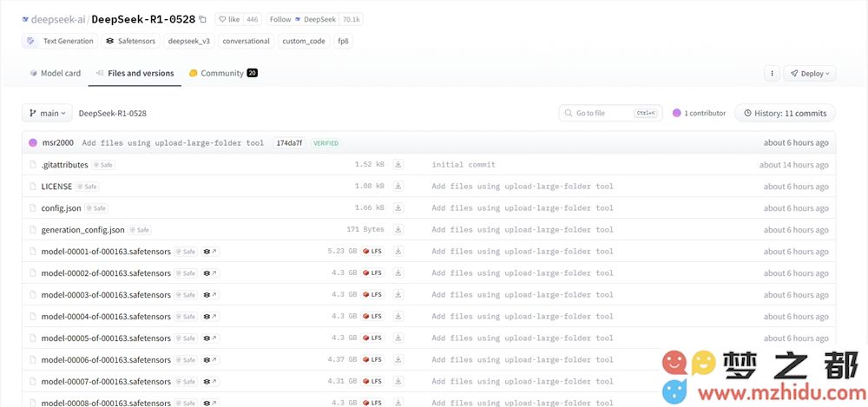Download model-00002-of-000163.safetensors
The width and height of the screenshot is (868, 407).
pyautogui.click(x=398, y=272)
